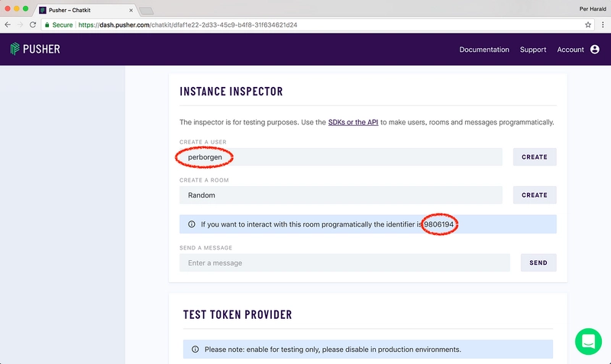
Task: Open Chrome's three-dot menu
Action: click(x=603, y=24)
